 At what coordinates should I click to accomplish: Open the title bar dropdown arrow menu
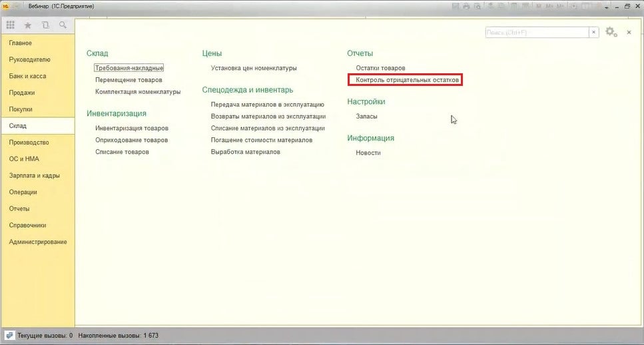click(x=606, y=7)
